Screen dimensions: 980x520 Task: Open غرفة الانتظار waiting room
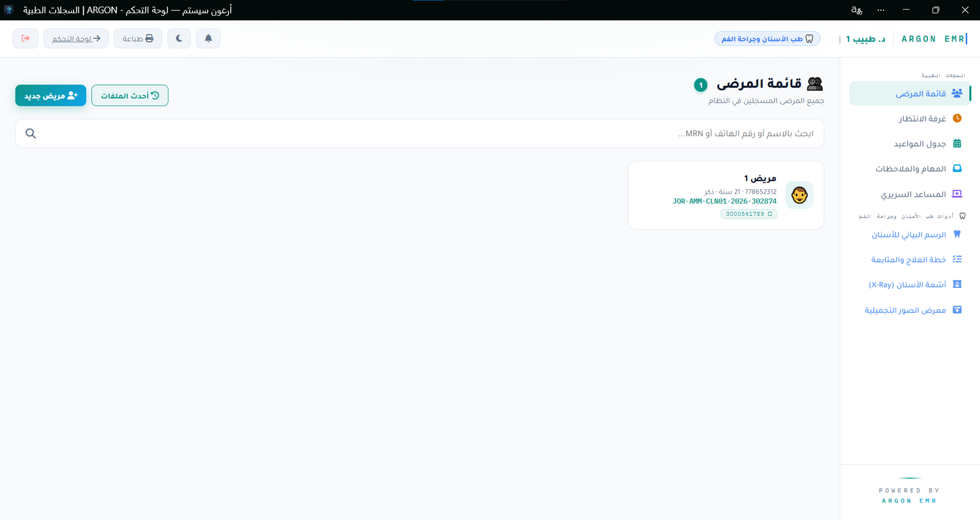910,118
